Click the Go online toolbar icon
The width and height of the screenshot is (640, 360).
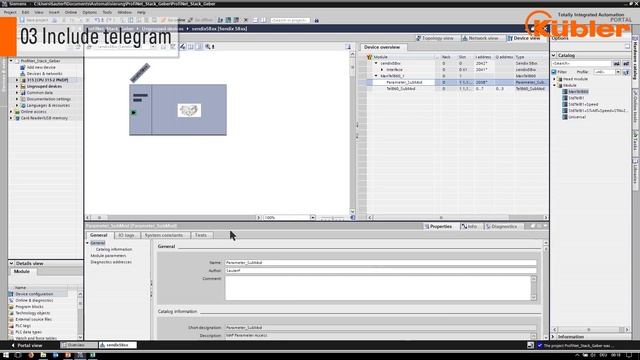tap(163, 20)
